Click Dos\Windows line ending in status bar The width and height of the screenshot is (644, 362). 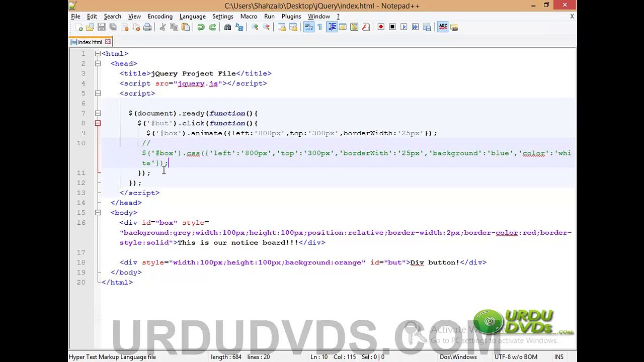[458, 357]
